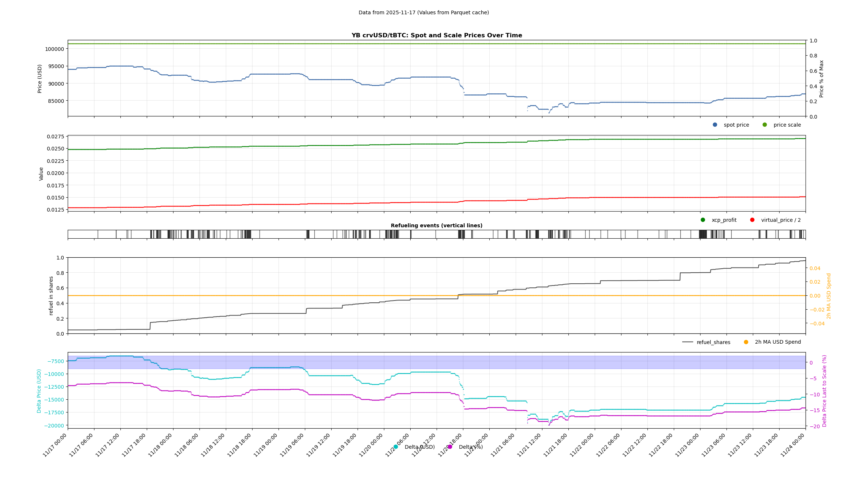Viewport: 848px width, 504px height.
Task: Click the 100000 price axis tick label
Action: pos(55,49)
